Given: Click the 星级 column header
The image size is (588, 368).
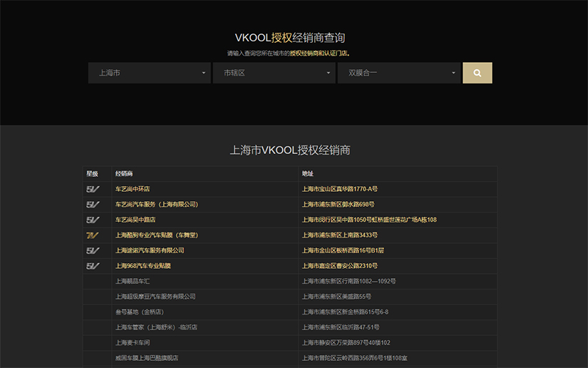Looking at the screenshot, I should tap(92, 174).
